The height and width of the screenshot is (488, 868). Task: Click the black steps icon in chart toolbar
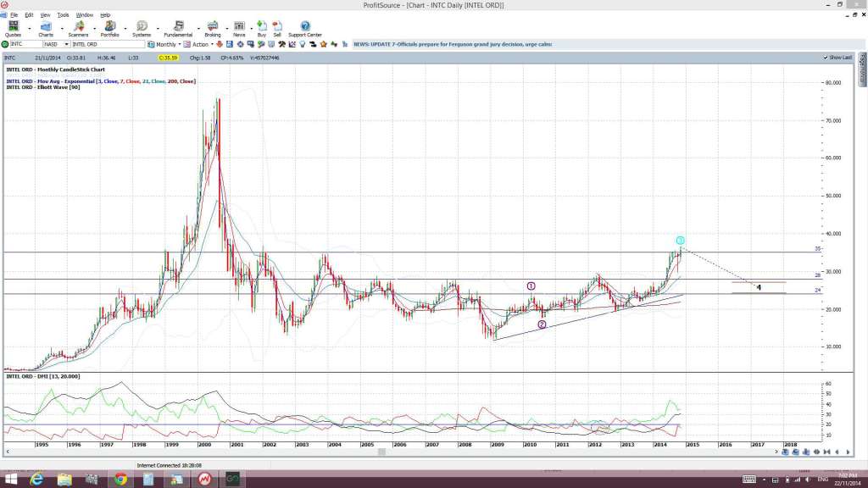[313, 44]
